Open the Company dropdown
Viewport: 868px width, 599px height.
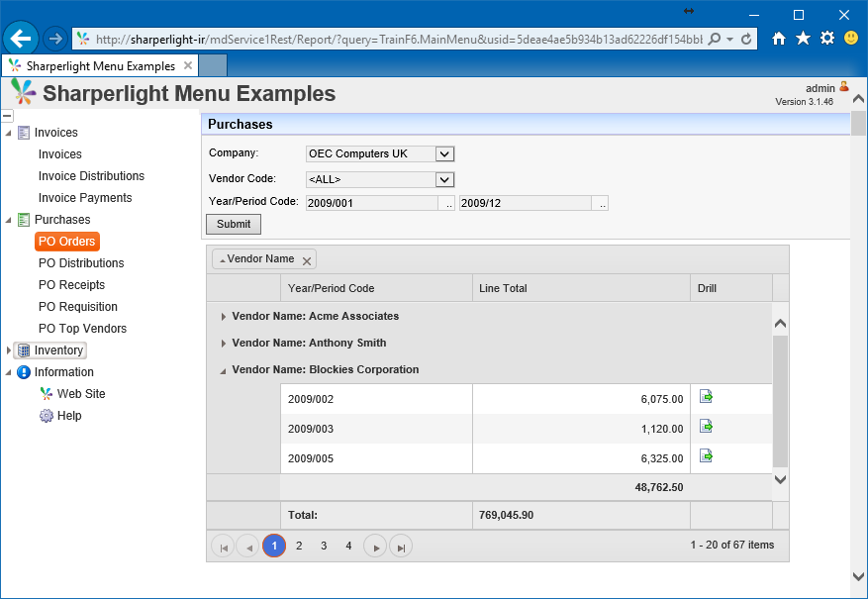(444, 153)
